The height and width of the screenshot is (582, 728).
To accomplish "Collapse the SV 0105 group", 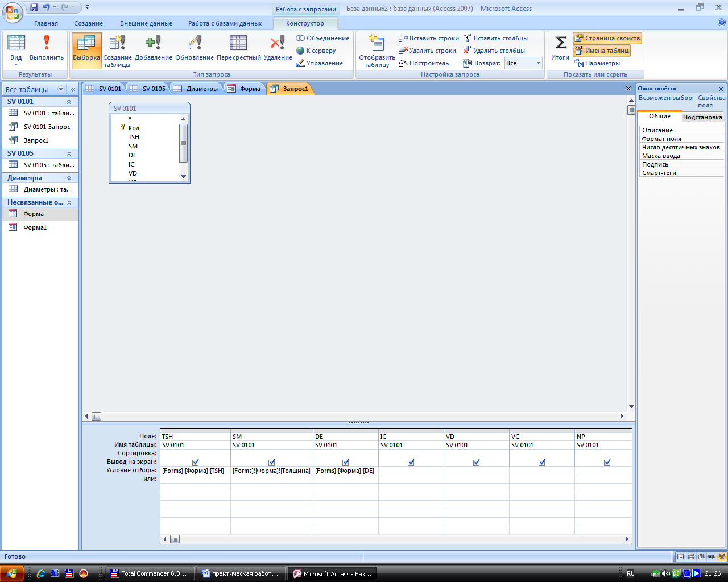I will tap(69, 153).
